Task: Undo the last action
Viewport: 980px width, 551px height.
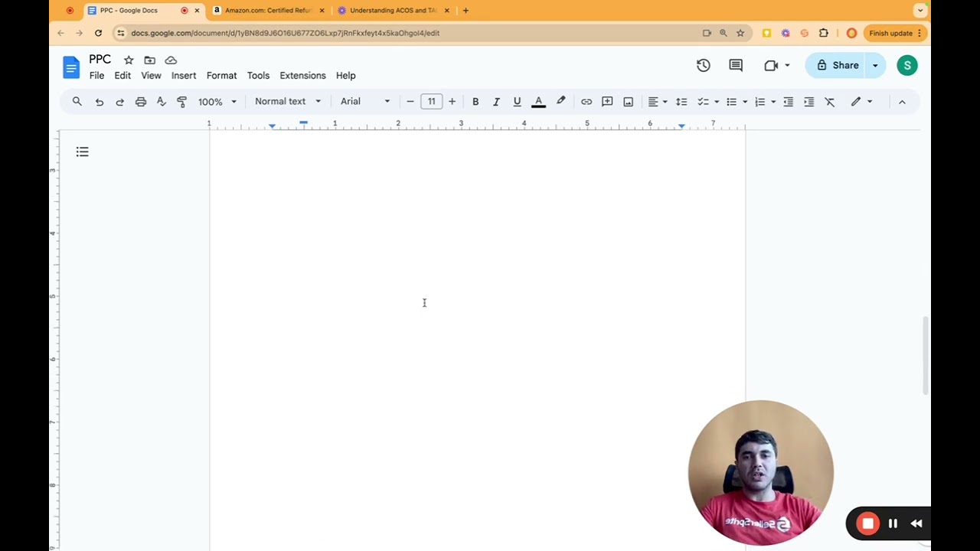Action: point(99,101)
